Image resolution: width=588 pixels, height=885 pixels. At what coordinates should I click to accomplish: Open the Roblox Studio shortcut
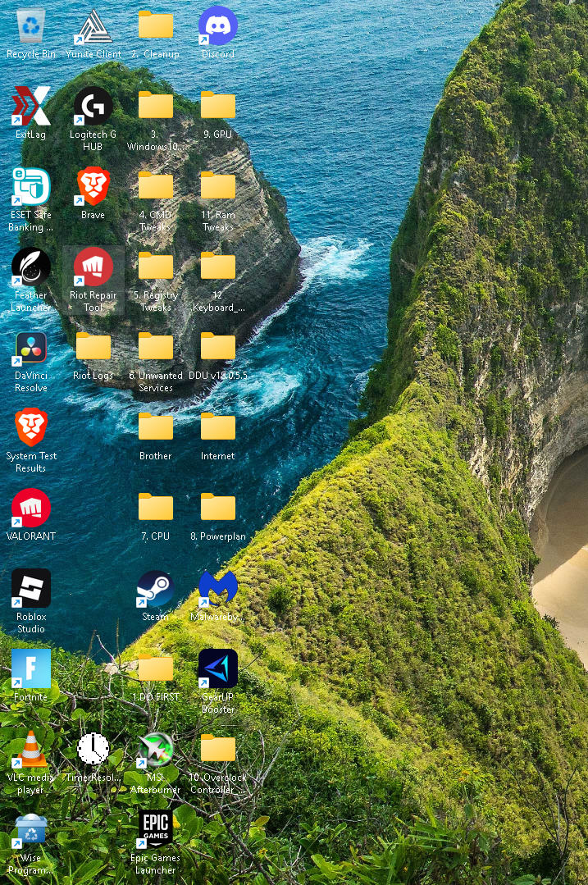[x=31, y=588]
